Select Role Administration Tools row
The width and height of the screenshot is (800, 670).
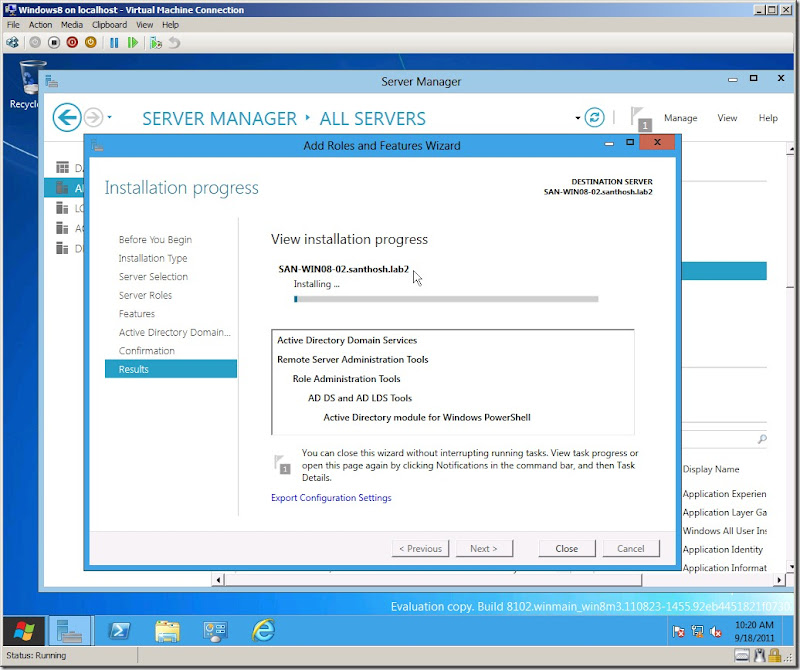tap(346, 379)
